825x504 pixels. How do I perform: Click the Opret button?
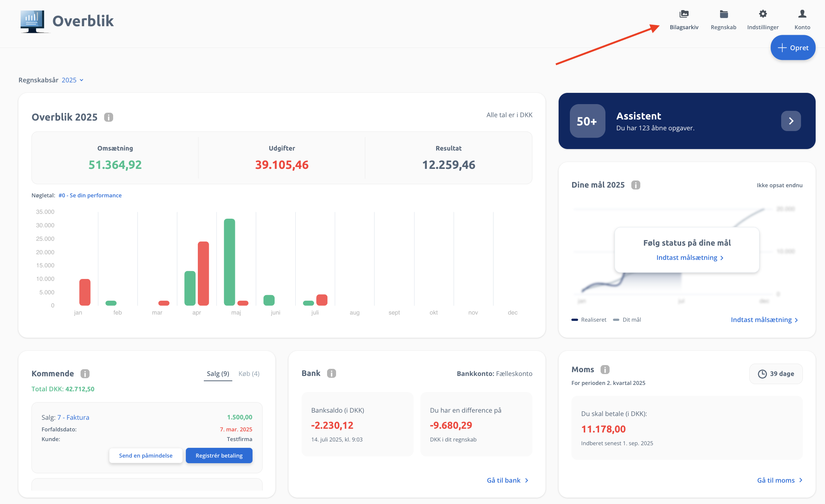(793, 48)
